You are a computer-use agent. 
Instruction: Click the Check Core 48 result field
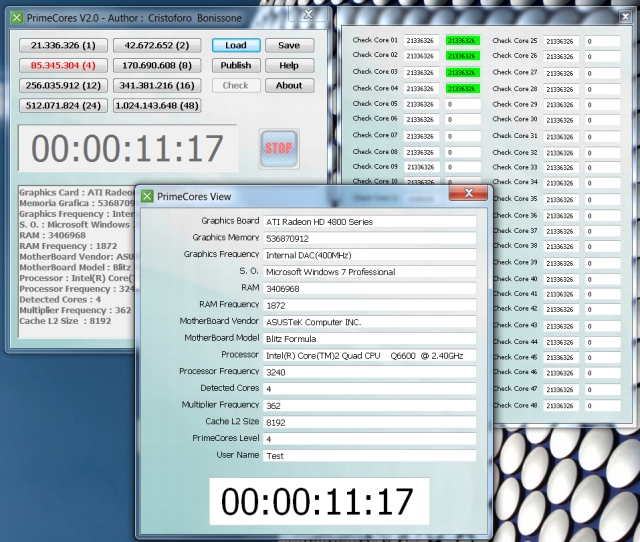602,406
